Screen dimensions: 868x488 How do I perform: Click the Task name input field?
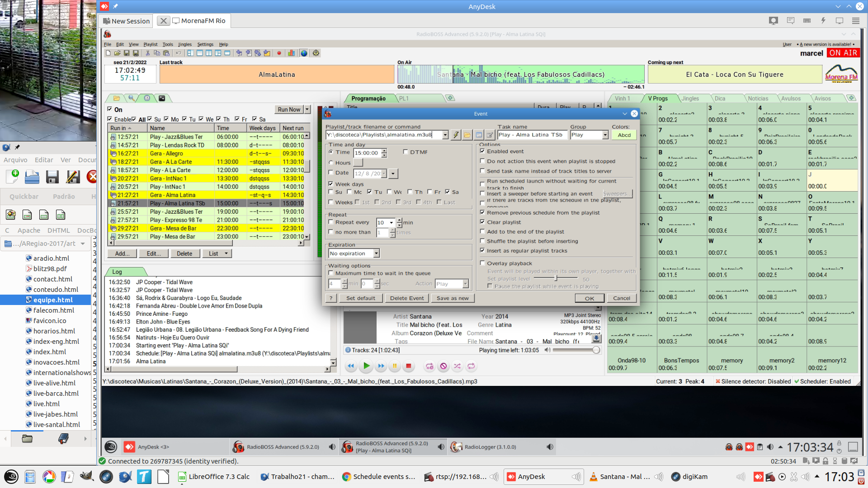coord(532,135)
